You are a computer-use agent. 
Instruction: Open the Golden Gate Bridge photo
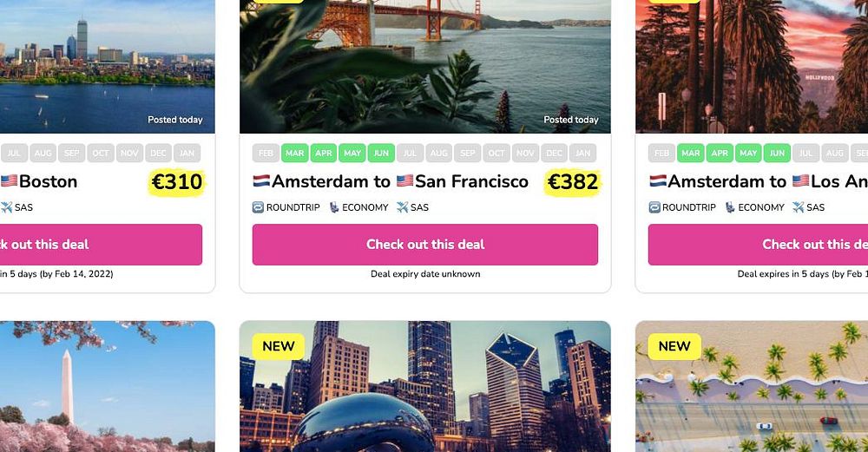pos(425,67)
